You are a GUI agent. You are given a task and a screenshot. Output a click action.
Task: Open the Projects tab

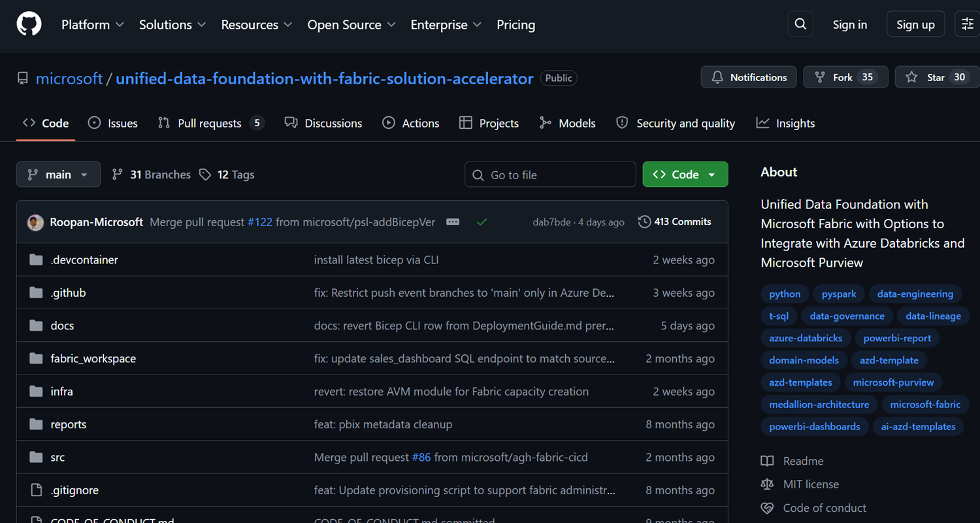(x=489, y=123)
